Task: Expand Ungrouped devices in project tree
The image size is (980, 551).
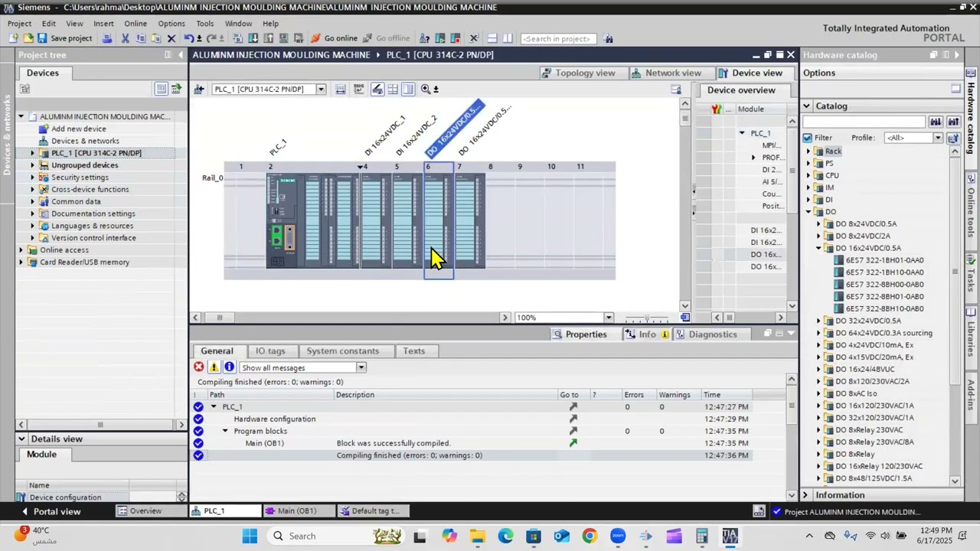Action: click(x=32, y=165)
